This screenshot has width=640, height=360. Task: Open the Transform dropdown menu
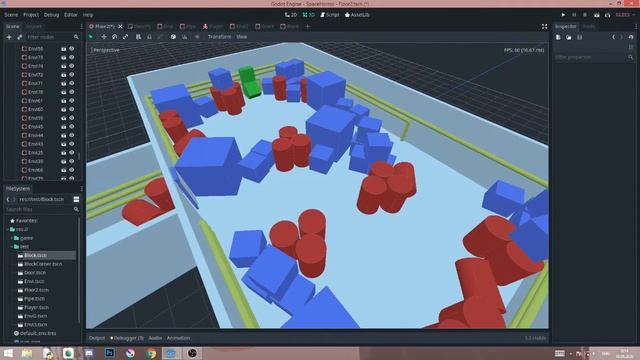click(x=219, y=37)
